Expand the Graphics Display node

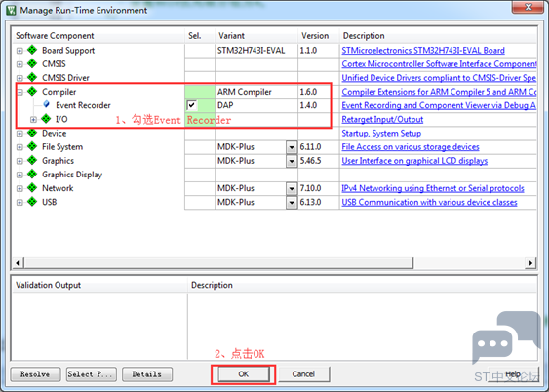(20, 175)
